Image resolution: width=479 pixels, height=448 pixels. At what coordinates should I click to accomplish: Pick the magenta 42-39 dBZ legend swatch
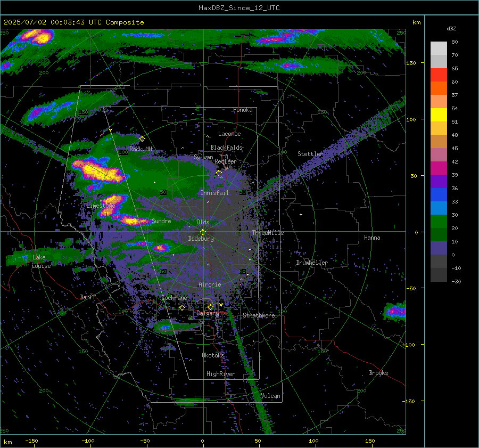tap(439, 168)
